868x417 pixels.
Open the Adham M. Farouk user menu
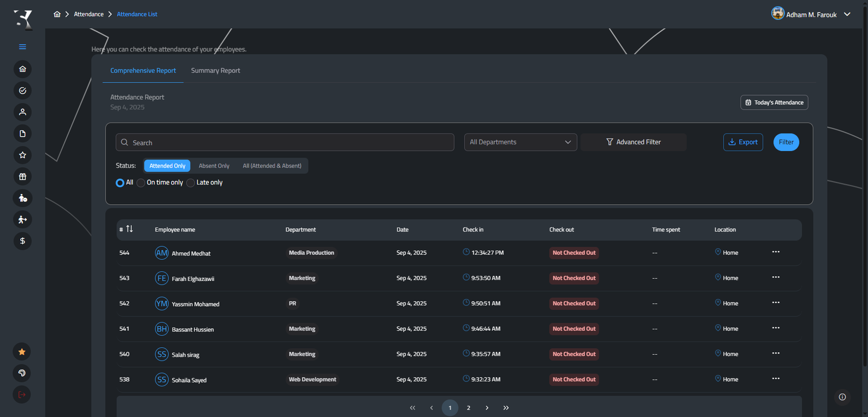[x=810, y=14]
